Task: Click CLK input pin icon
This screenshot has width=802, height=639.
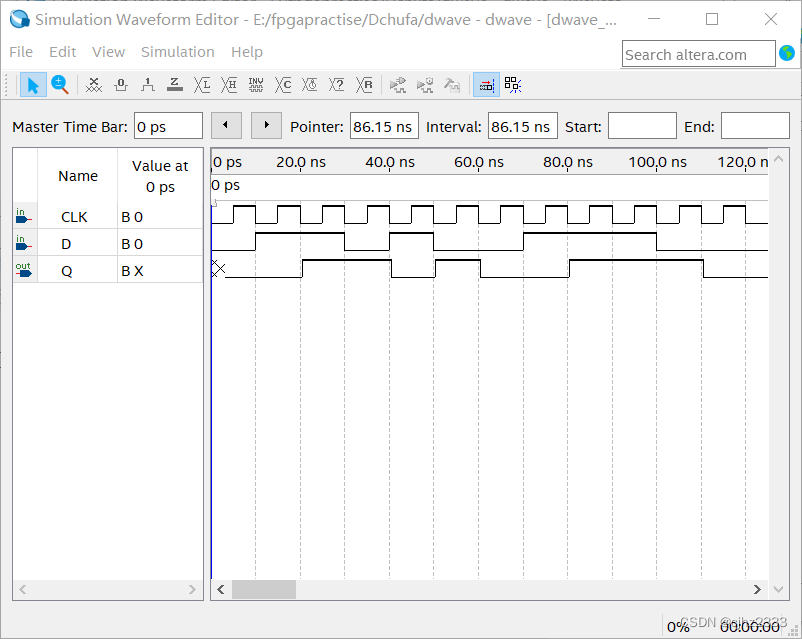Action: [x=24, y=216]
